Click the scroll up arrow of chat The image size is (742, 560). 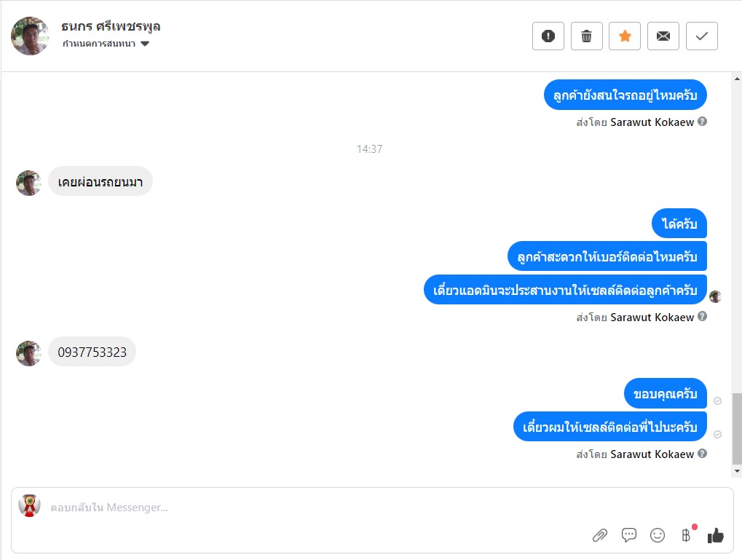[x=737, y=79]
